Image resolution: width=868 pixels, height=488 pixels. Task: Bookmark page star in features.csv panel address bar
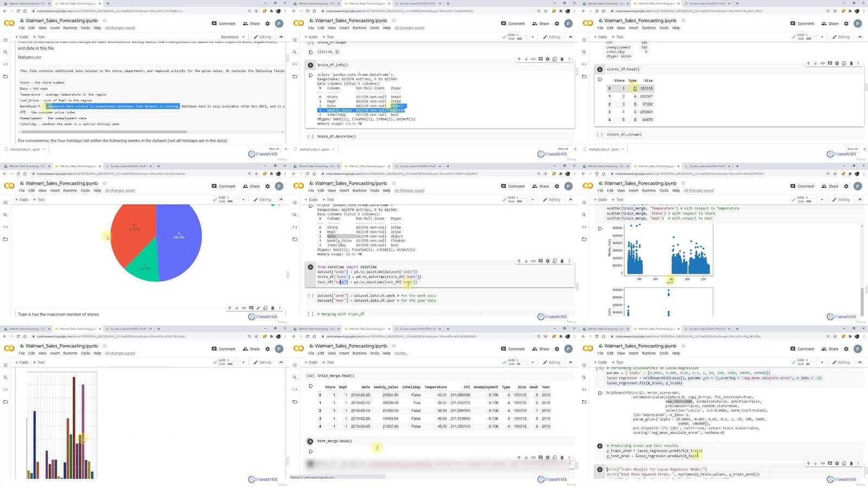tap(257, 11)
